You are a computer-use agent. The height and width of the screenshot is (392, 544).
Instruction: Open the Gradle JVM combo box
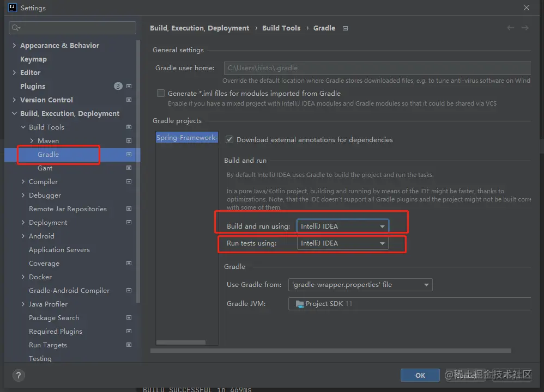[x=409, y=304]
